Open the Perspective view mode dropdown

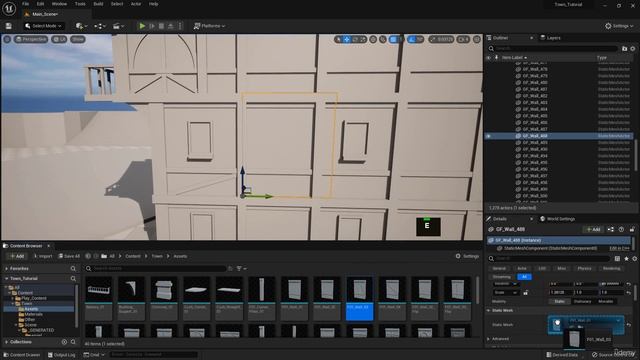pyautogui.click(x=31, y=39)
